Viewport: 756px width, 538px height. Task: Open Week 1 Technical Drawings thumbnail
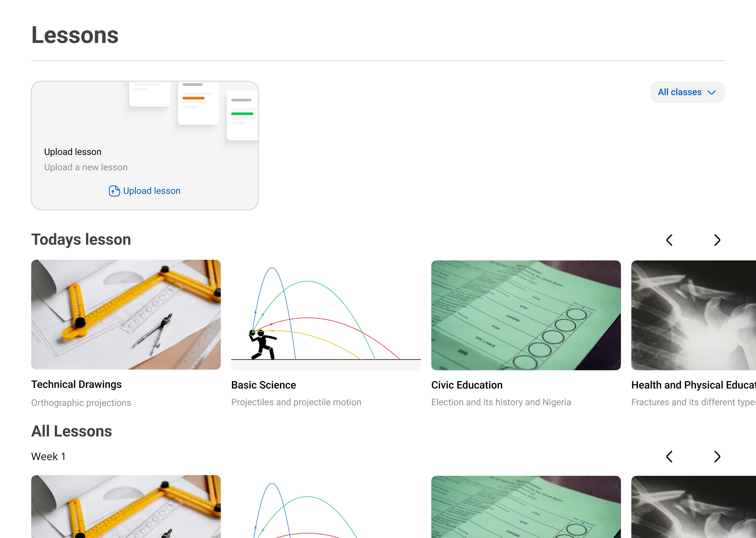click(x=126, y=506)
